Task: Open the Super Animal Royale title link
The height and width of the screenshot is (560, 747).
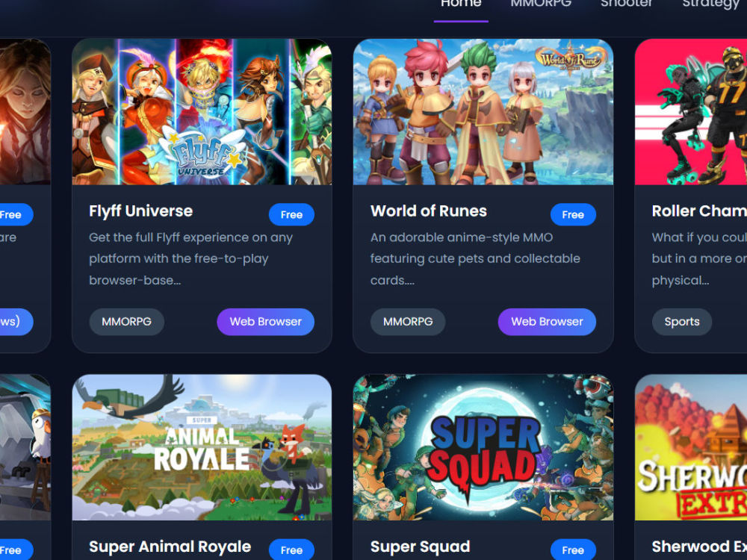Action: (x=170, y=547)
